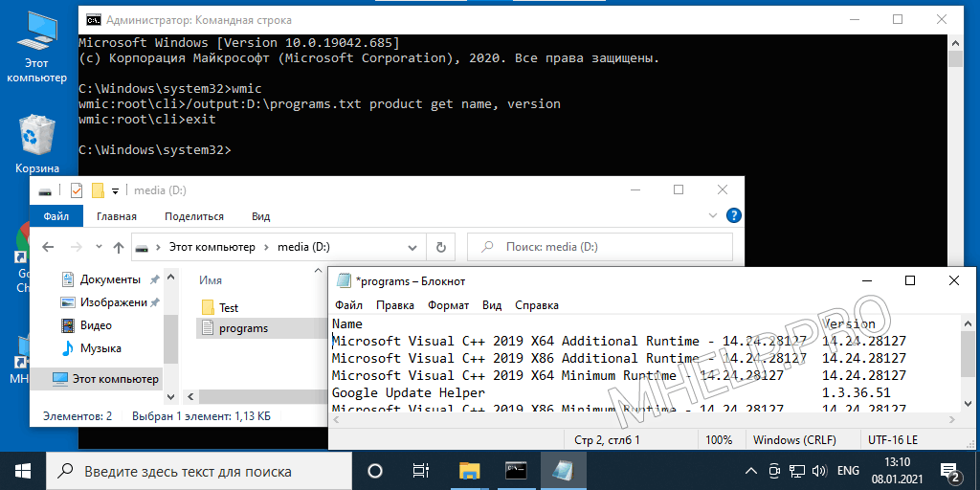Open the clock showing 13:10
Viewport: 980px width, 490px height.
click(x=898, y=471)
